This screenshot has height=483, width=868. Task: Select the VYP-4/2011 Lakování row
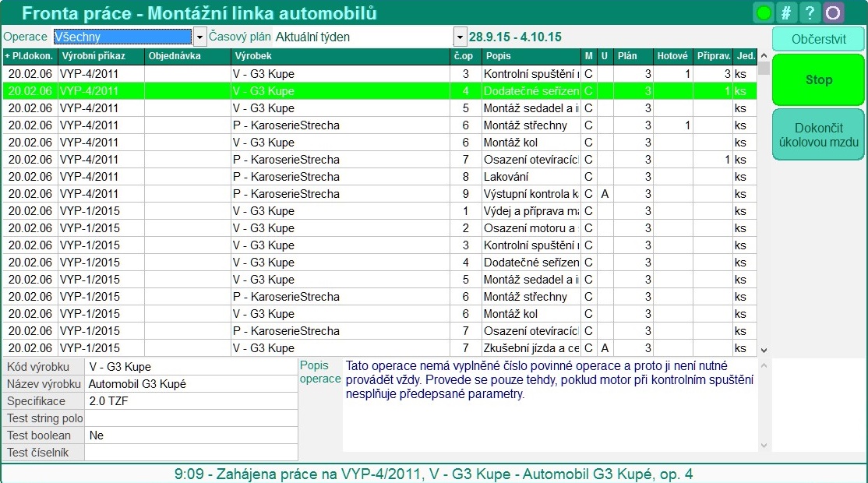point(312,177)
